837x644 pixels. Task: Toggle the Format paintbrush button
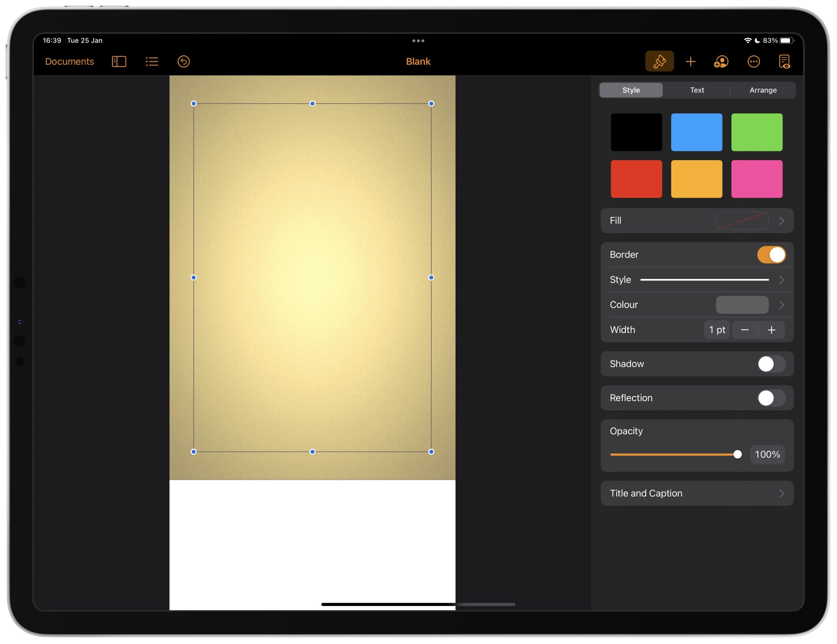tap(659, 61)
